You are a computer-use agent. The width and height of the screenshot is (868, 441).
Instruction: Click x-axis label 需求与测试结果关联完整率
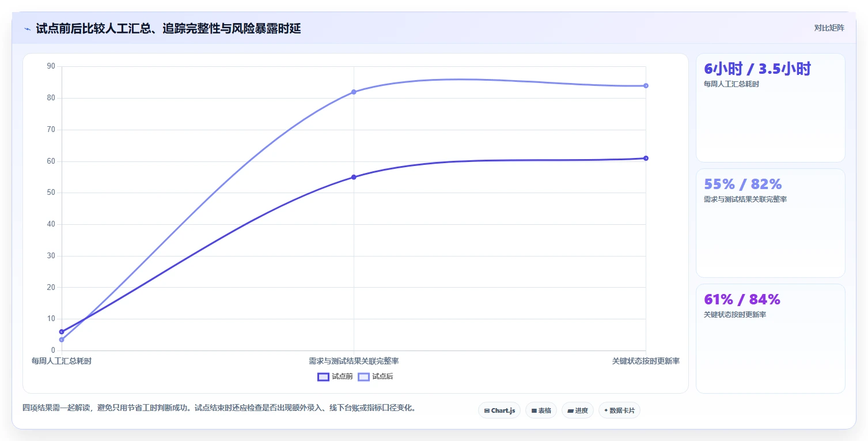coord(354,361)
